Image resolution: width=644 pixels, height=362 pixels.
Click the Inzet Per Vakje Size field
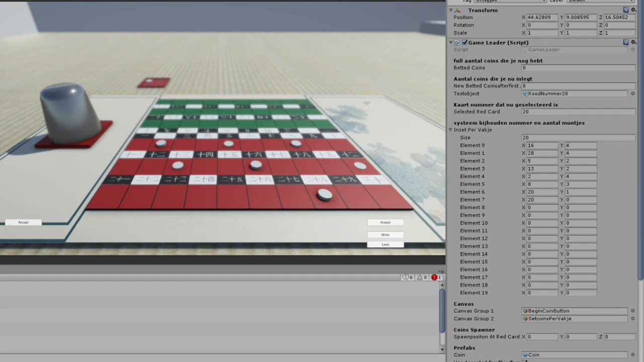point(579,138)
